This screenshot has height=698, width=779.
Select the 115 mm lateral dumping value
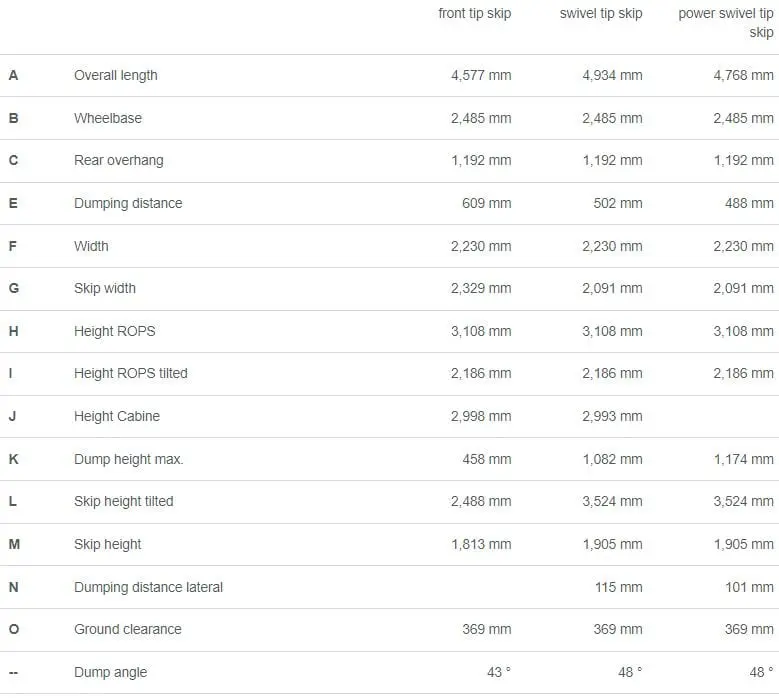[x=619, y=587]
